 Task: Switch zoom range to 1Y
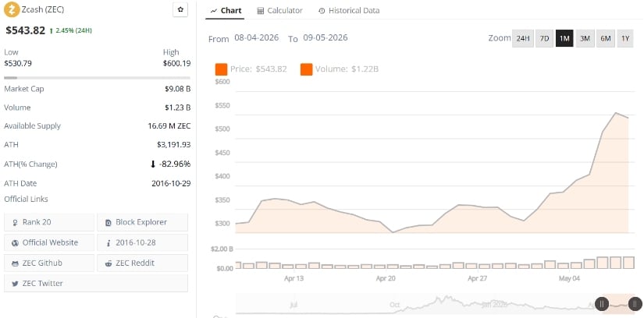pyautogui.click(x=625, y=38)
